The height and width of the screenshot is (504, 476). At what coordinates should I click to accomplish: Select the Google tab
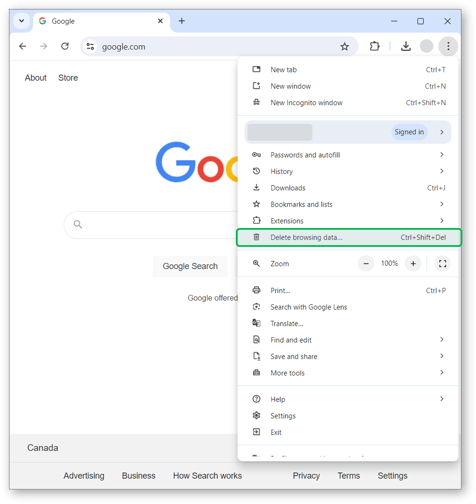pos(101,21)
